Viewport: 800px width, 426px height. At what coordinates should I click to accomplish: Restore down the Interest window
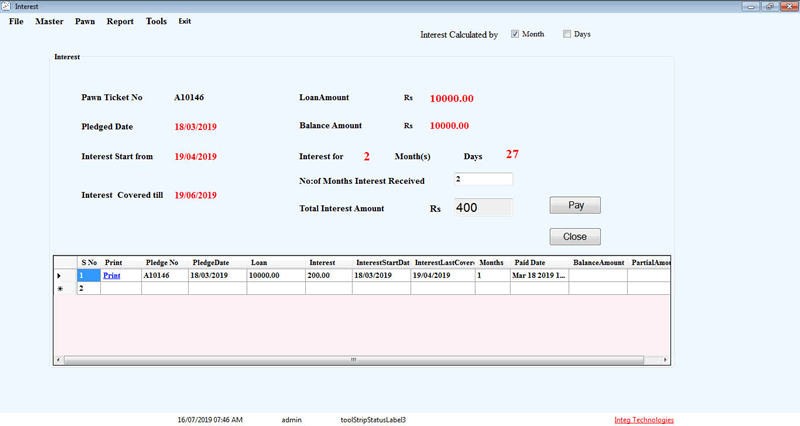click(769, 6)
